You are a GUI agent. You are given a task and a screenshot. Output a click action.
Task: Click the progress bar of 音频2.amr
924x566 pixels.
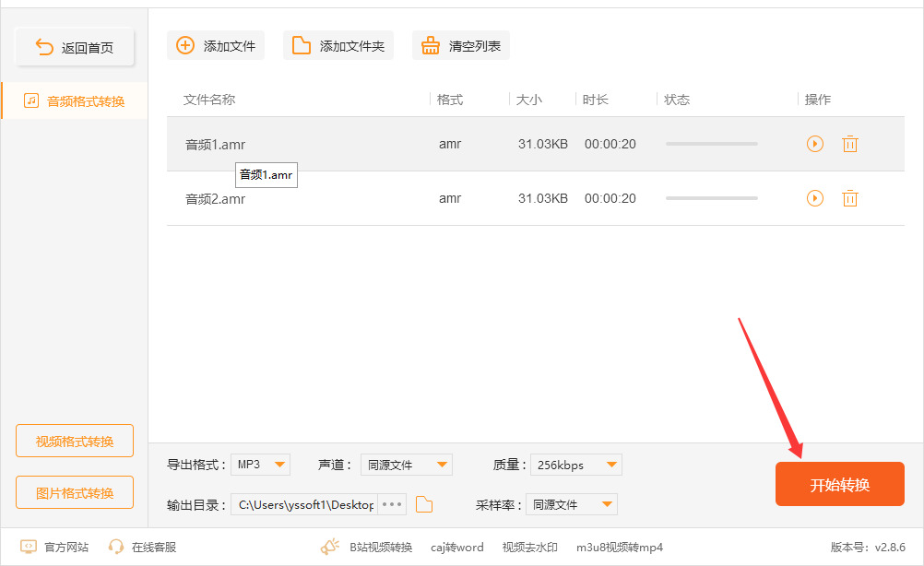[712, 198]
